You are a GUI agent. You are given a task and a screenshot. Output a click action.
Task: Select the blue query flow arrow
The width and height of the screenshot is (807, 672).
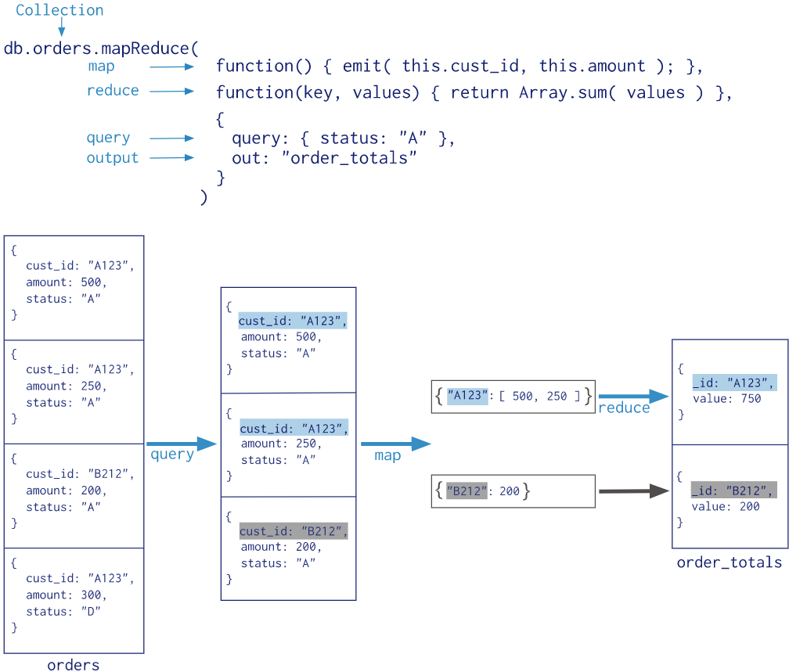(180, 444)
